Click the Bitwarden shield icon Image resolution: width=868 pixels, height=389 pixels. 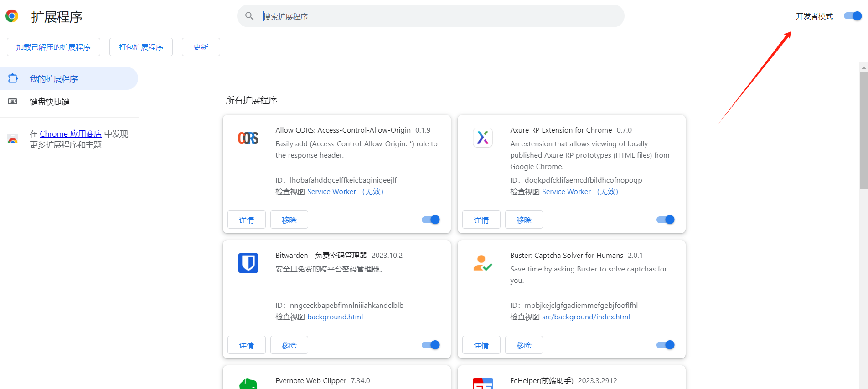tap(248, 263)
